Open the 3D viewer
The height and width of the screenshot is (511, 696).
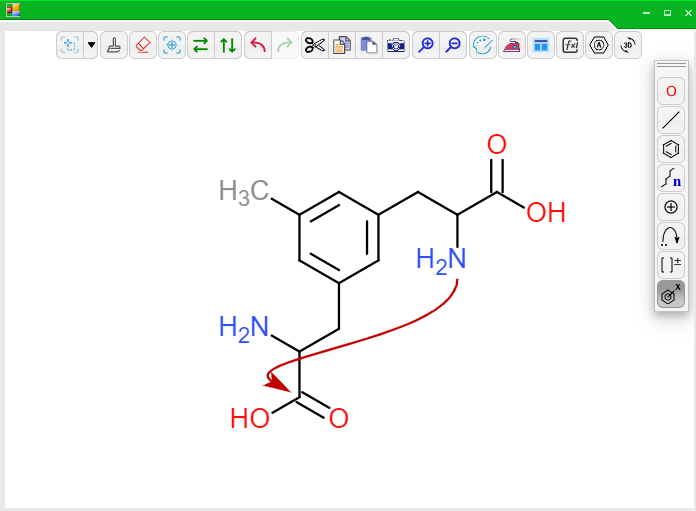pyautogui.click(x=628, y=45)
